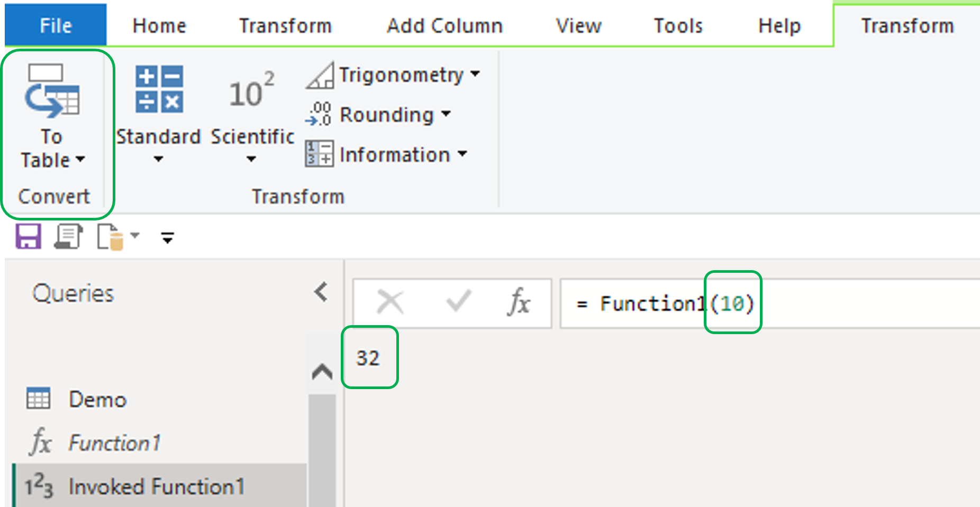Viewport: 980px width, 507px height.
Task: Open the quick access toolbar customization dropdown
Action: click(x=167, y=238)
